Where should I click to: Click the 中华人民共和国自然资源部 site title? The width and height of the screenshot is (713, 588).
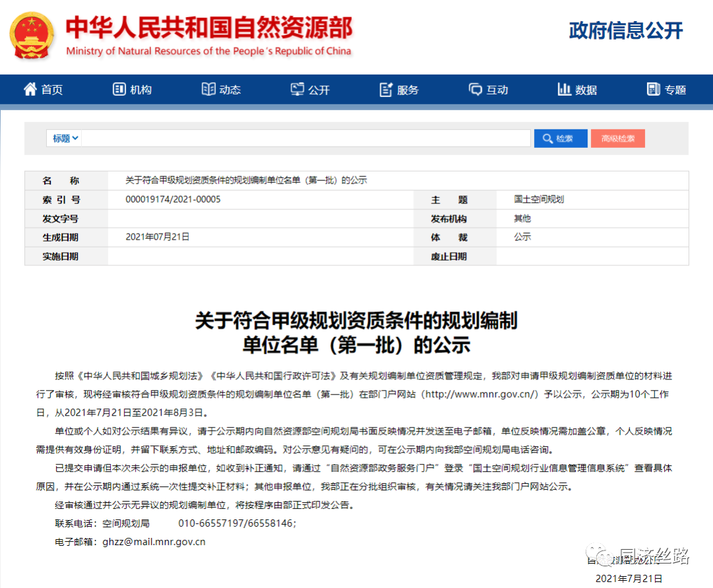point(209,28)
